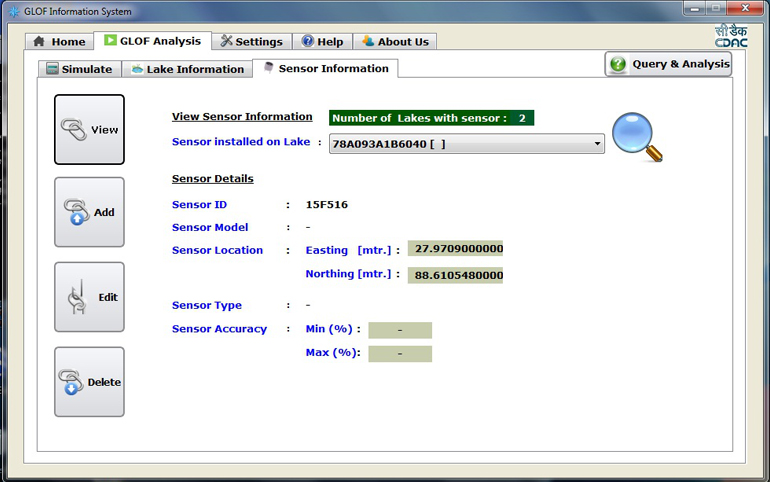Open the GLOF Analysis tab
770x482 pixels.
coord(151,41)
